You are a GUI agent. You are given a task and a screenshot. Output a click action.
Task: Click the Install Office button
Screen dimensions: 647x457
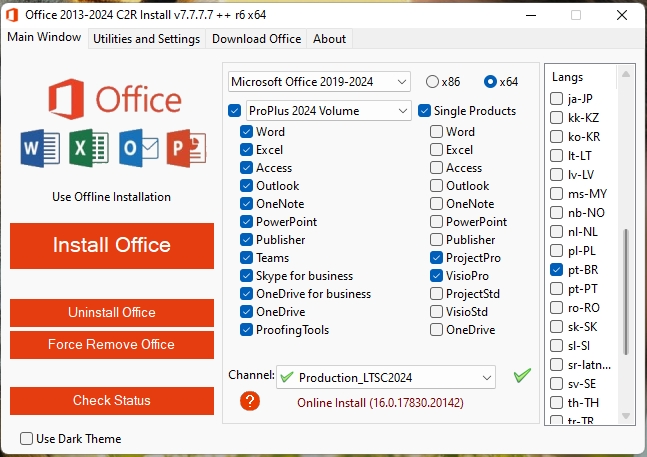(112, 246)
